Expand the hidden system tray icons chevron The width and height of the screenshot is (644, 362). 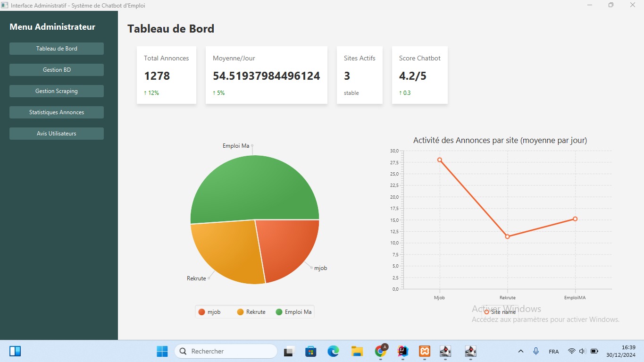(521, 351)
